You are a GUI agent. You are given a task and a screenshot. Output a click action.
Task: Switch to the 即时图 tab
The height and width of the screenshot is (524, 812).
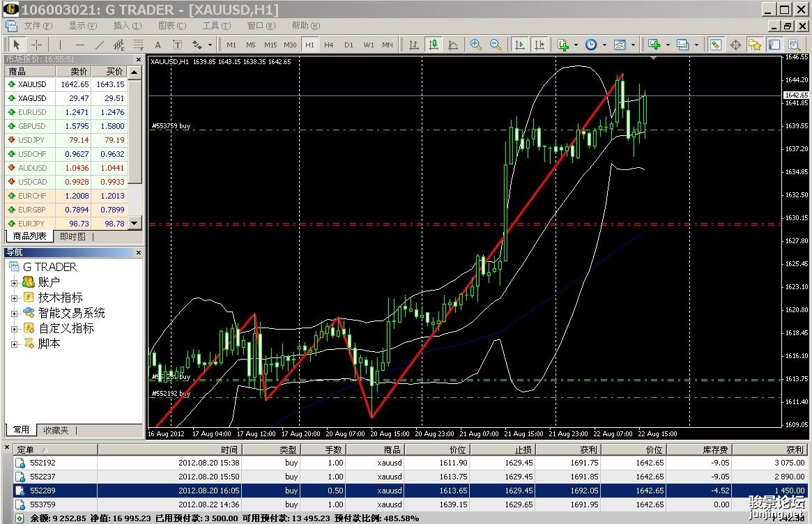(x=72, y=237)
